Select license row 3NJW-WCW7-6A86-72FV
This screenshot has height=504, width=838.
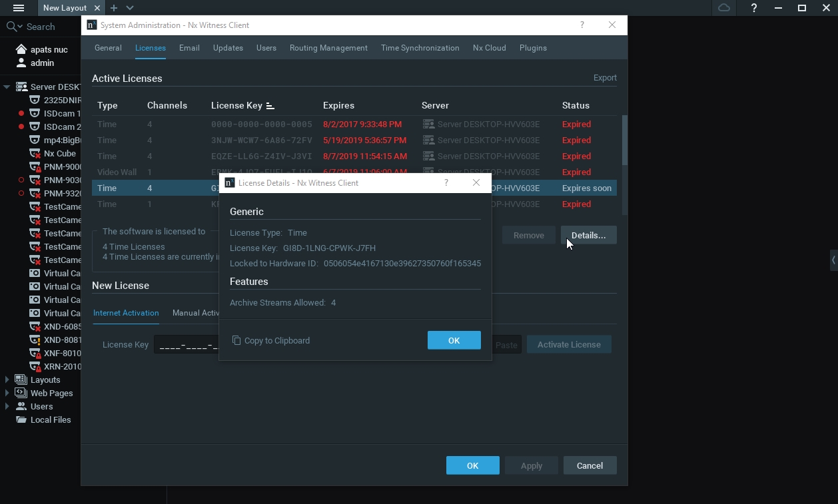click(354, 140)
